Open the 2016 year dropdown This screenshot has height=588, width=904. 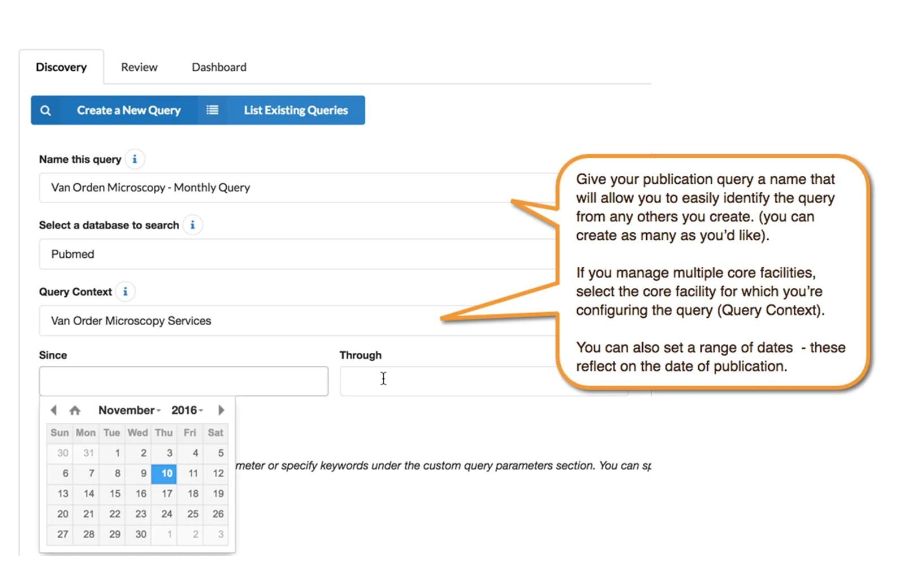coord(187,410)
